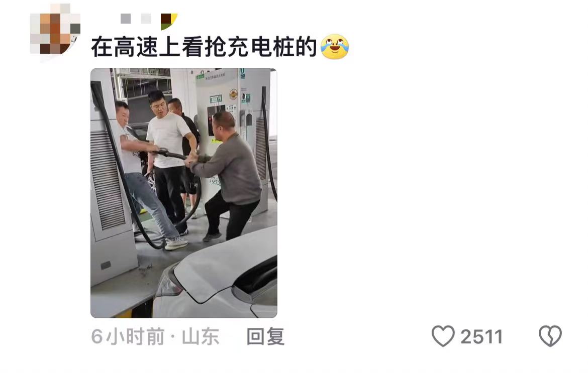Click the 山东 location label

click(x=200, y=336)
